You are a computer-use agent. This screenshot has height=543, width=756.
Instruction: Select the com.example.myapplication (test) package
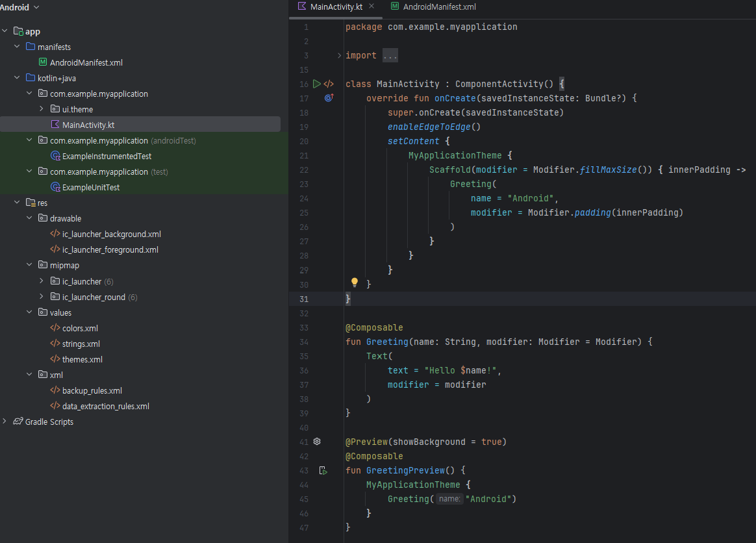click(144, 171)
